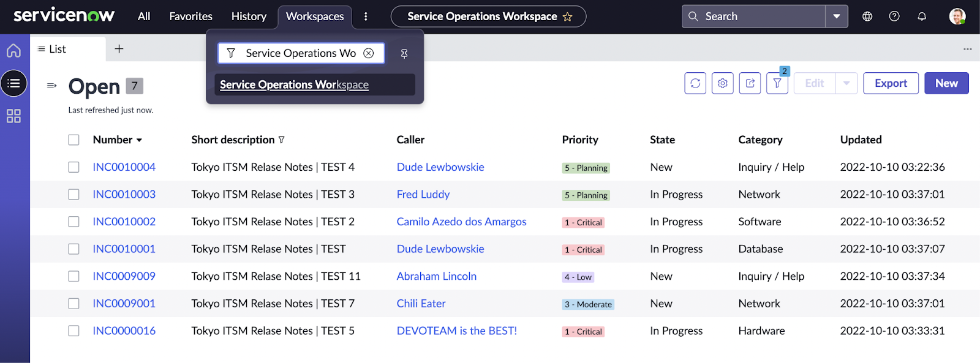The image size is (980, 363).
Task: Open the Dashboards grid sidebar icon
Action: pyautogui.click(x=13, y=116)
